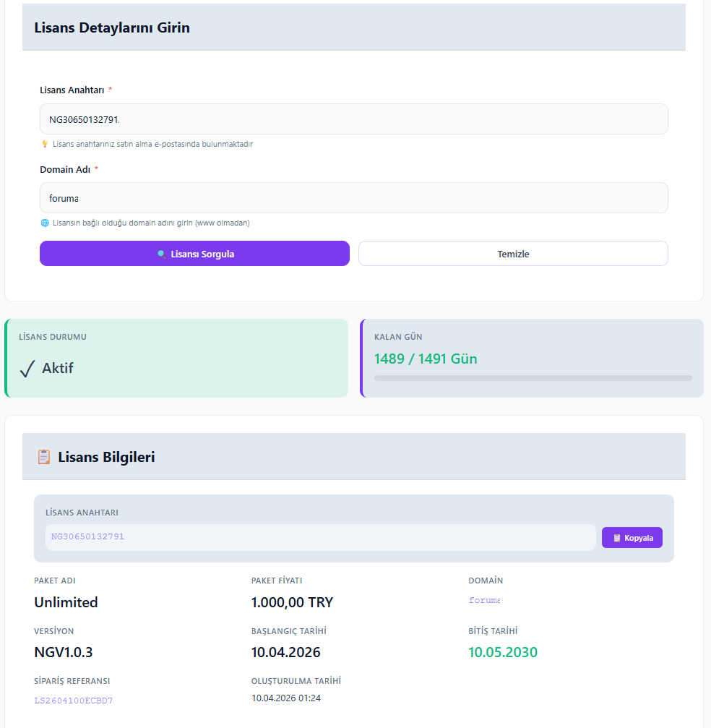Image resolution: width=711 pixels, height=728 pixels.
Task: Click the version NGV1.0.3
Action: pos(64,652)
